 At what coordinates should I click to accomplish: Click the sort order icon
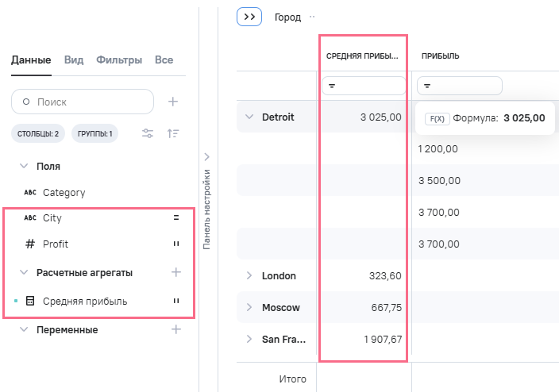(x=173, y=133)
